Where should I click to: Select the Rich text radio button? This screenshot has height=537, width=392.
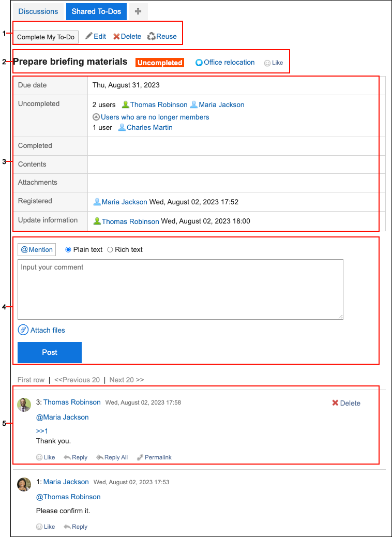pos(110,250)
